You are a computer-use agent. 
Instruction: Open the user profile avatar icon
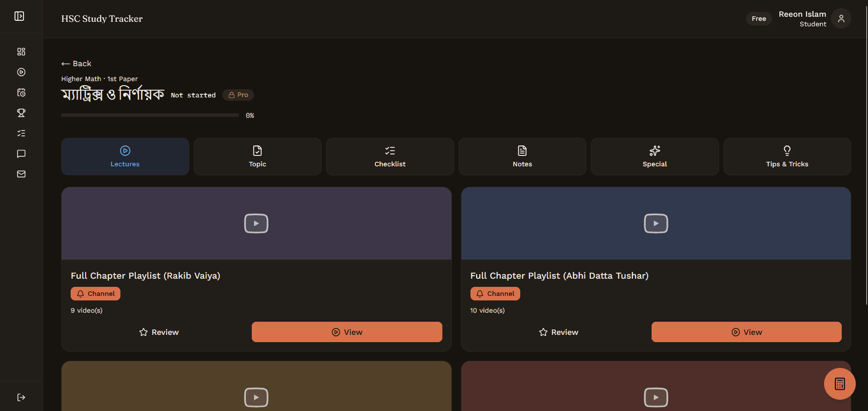point(841,19)
